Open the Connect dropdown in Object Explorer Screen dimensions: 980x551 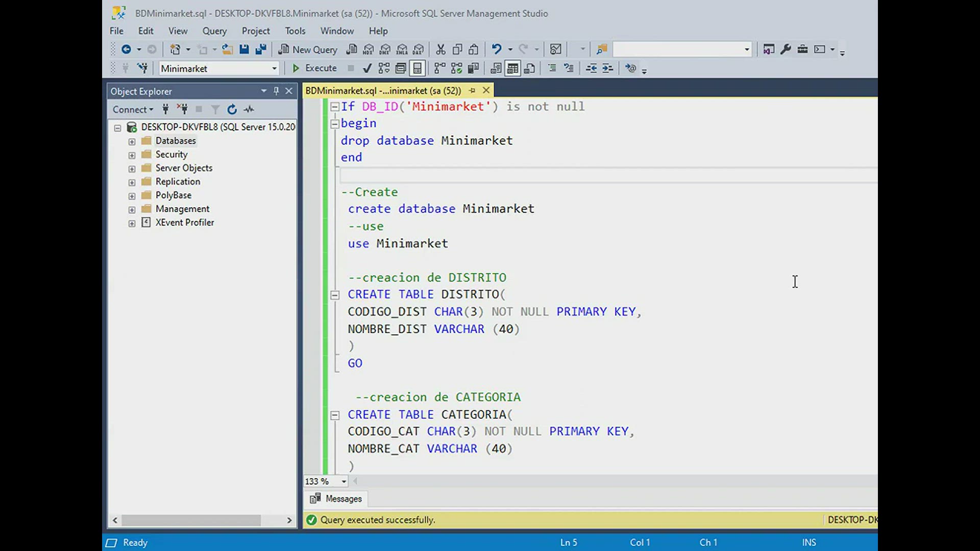click(133, 109)
